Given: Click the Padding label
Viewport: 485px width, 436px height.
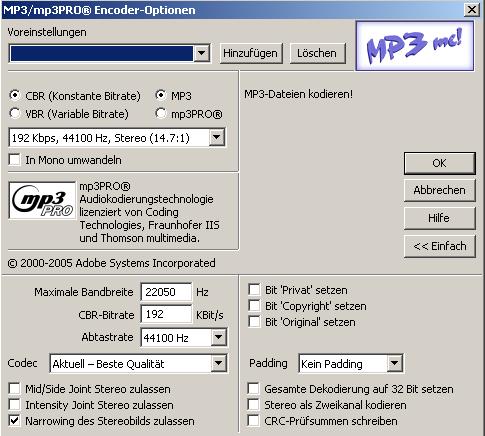Looking at the screenshot, I should click(x=268, y=363).
